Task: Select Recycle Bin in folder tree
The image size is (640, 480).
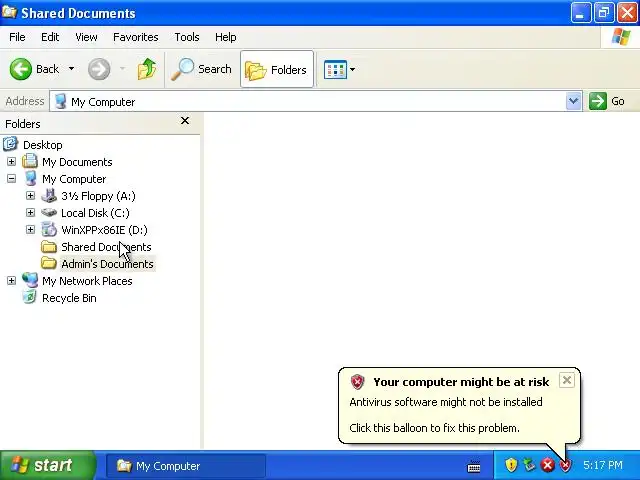Action: [x=69, y=298]
